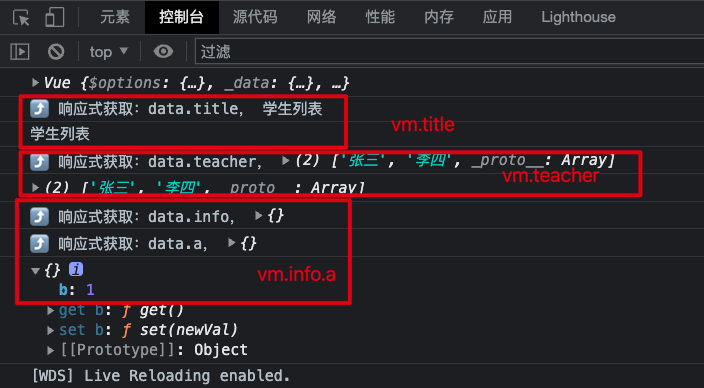Focus the 过滤 filter input field

[449, 52]
